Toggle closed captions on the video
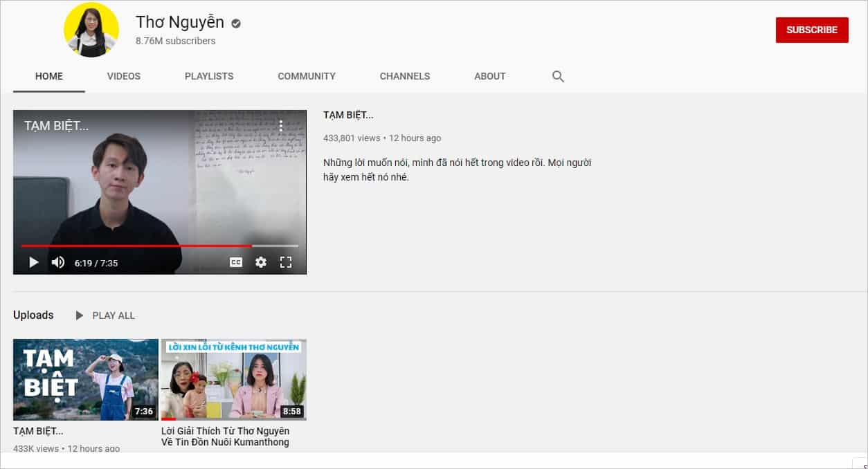The image size is (868, 469). click(x=236, y=262)
